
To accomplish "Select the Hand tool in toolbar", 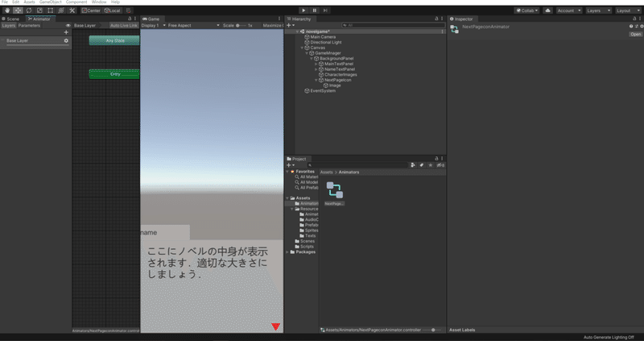I will pos(7,10).
